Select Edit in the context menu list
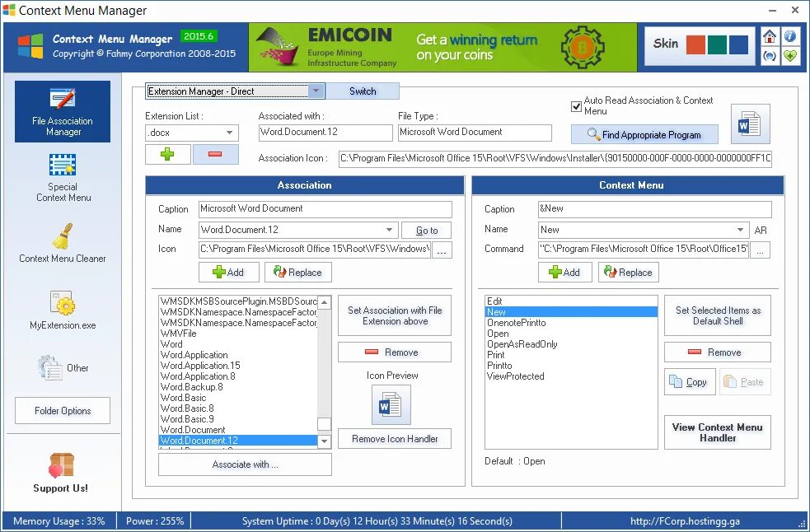This screenshot has height=532, width=810. [571, 301]
